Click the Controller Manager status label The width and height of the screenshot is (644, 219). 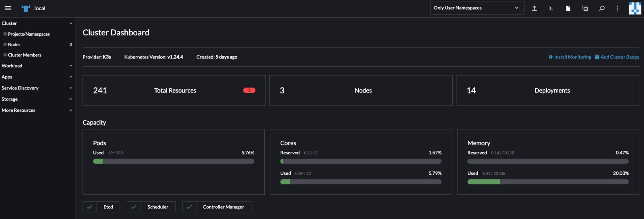pos(223,207)
